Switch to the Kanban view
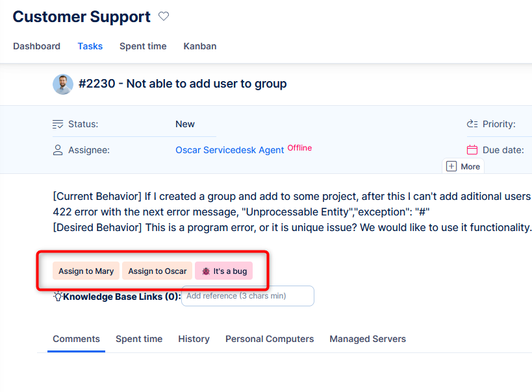Image resolution: width=532 pixels, height=392 pixels. point(200,46)
